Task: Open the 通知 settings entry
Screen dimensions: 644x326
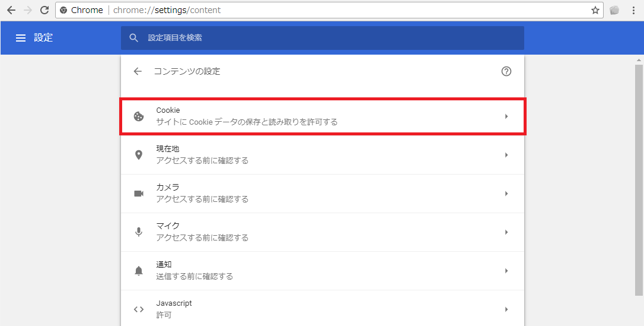Action: 323,271
